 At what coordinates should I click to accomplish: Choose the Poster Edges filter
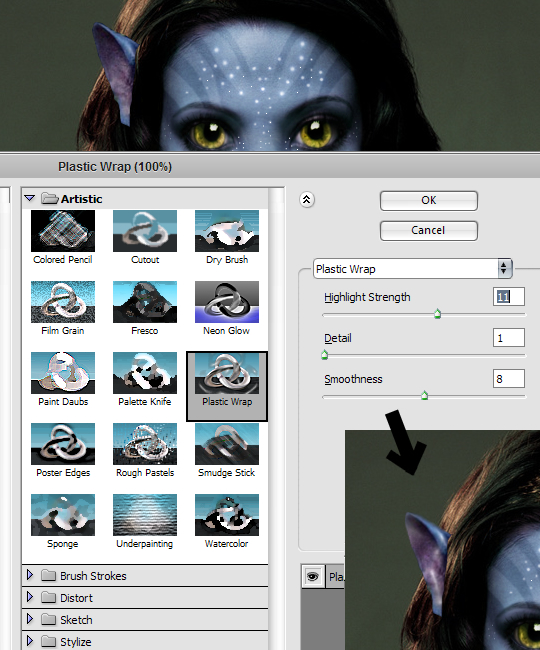coord(63,444)
